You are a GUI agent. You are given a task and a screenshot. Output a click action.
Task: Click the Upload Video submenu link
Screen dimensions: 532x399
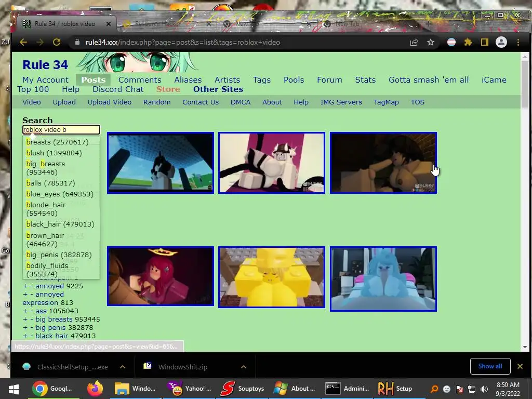pos(109,102)
